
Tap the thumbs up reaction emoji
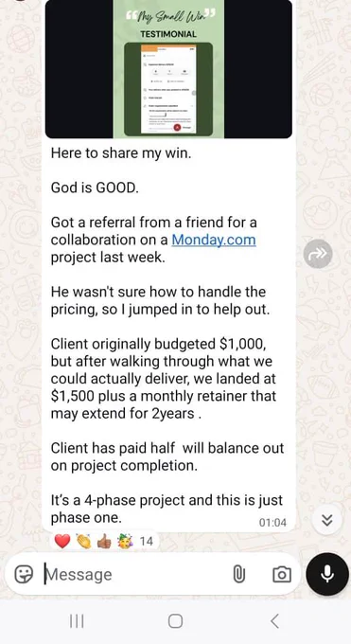[x=104, y=542]
